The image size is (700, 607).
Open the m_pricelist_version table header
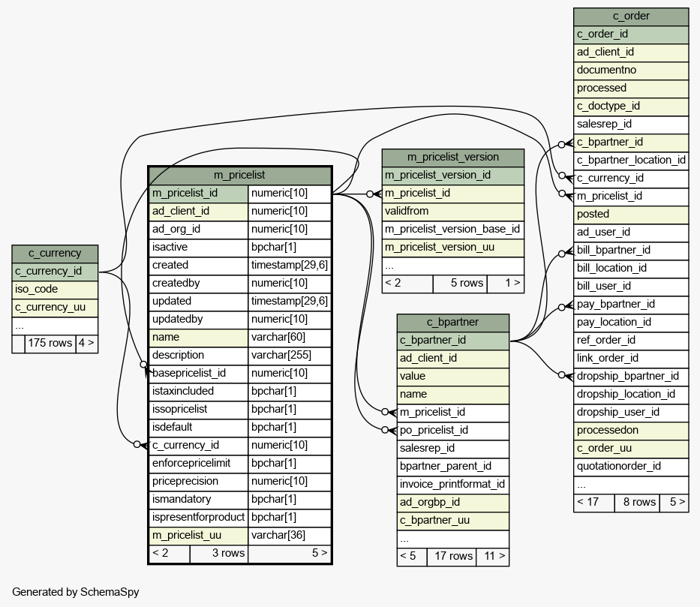pos(452,157)
